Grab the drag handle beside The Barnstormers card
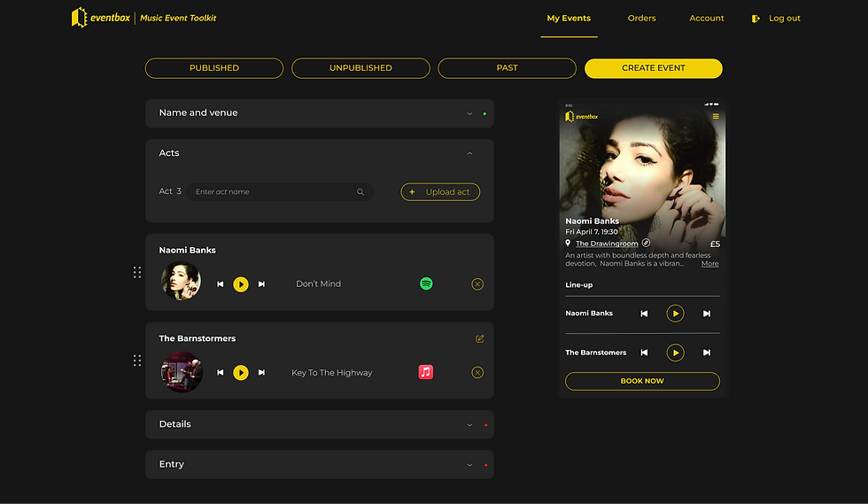The image size is (868, 504). [137, 361]
